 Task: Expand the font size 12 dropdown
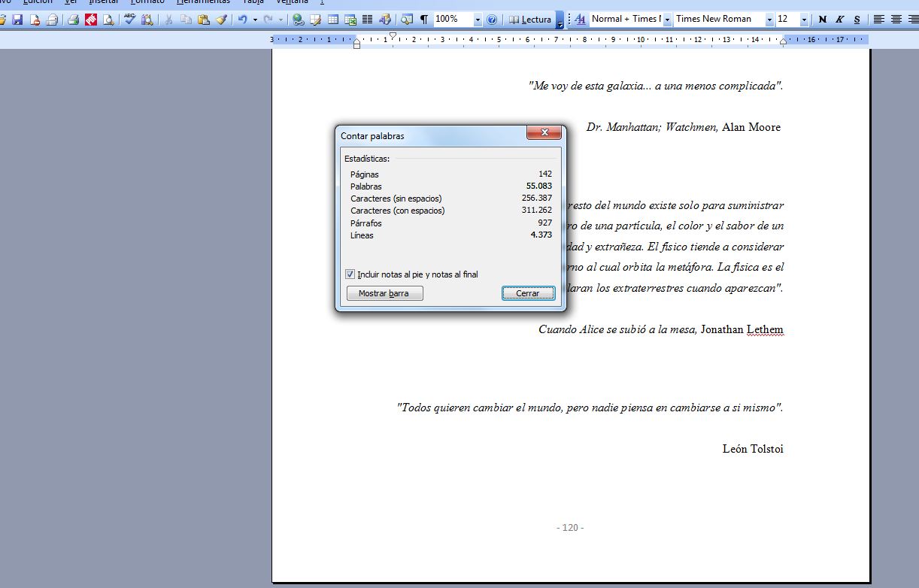[x=804, y=20]
